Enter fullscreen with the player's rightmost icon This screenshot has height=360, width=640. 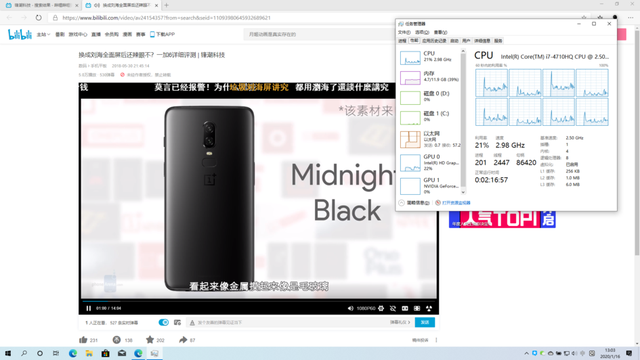tap(429, 308)
